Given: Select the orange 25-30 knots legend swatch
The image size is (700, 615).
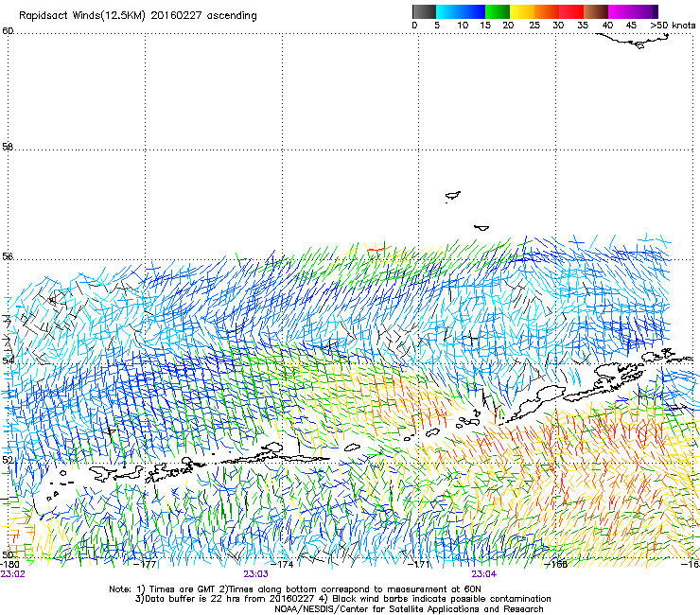Looking at the screenshot, I should (547, 11).
